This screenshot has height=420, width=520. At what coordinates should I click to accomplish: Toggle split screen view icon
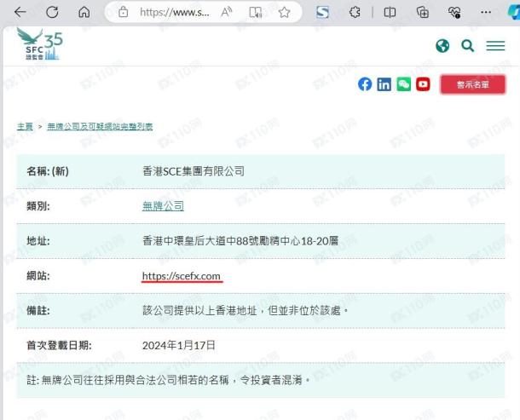390,13
